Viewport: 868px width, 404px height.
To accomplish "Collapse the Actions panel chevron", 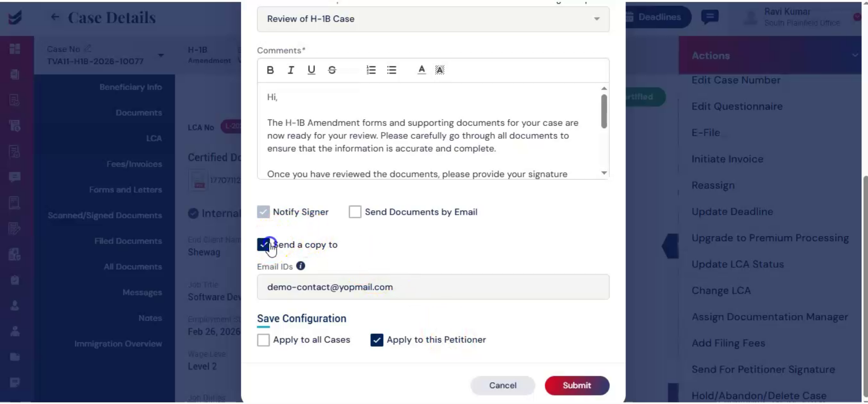I will 855,55.
